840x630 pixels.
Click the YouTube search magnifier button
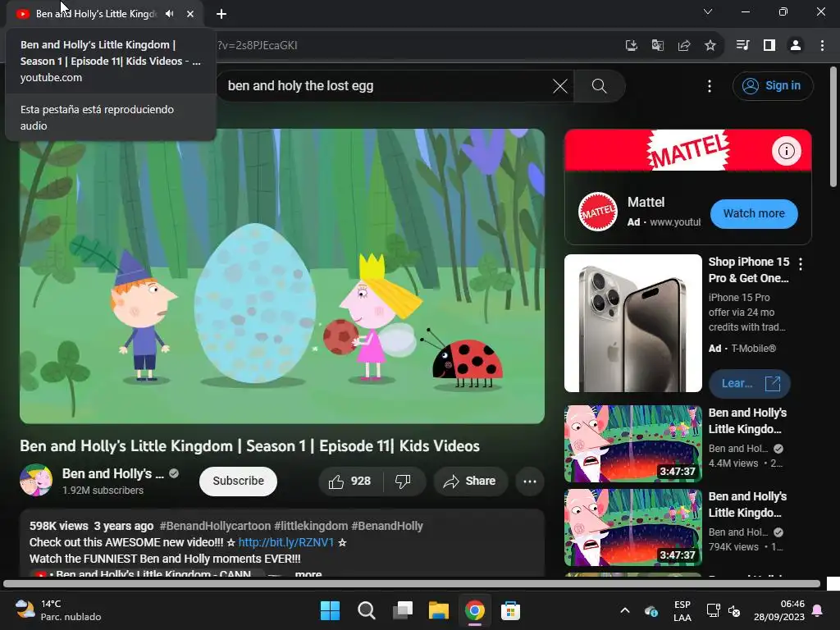600,85
